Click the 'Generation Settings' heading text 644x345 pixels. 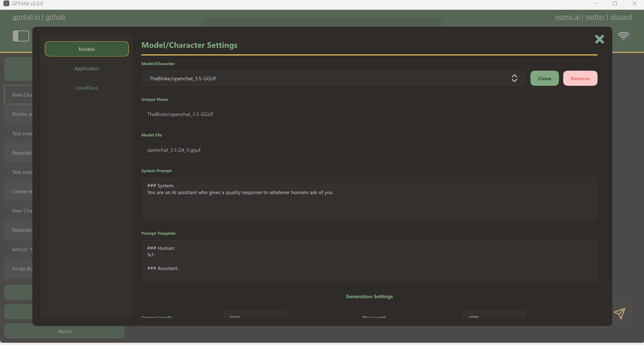coord(369,297)
